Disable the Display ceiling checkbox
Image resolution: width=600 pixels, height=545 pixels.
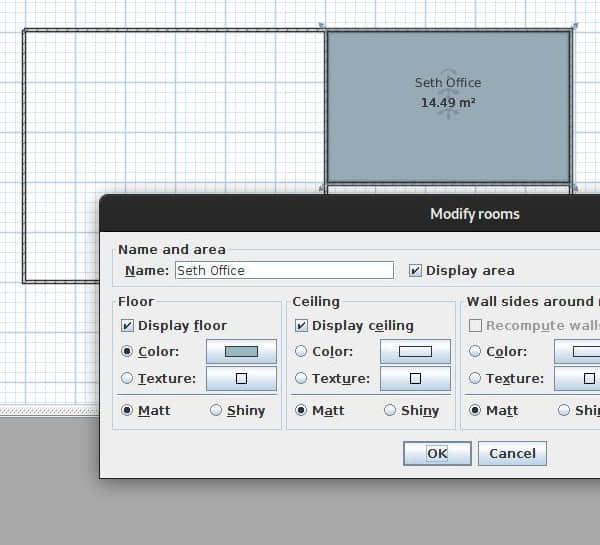point(302,325)
